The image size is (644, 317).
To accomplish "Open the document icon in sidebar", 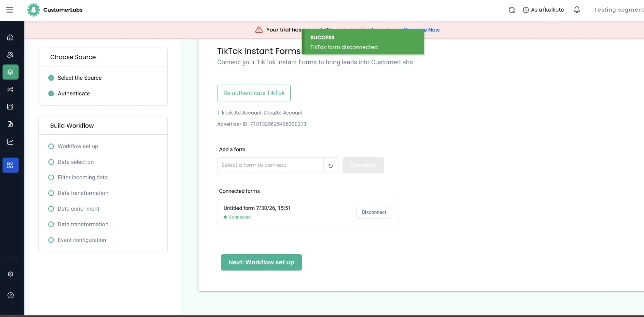I will [x=10, y=124].
